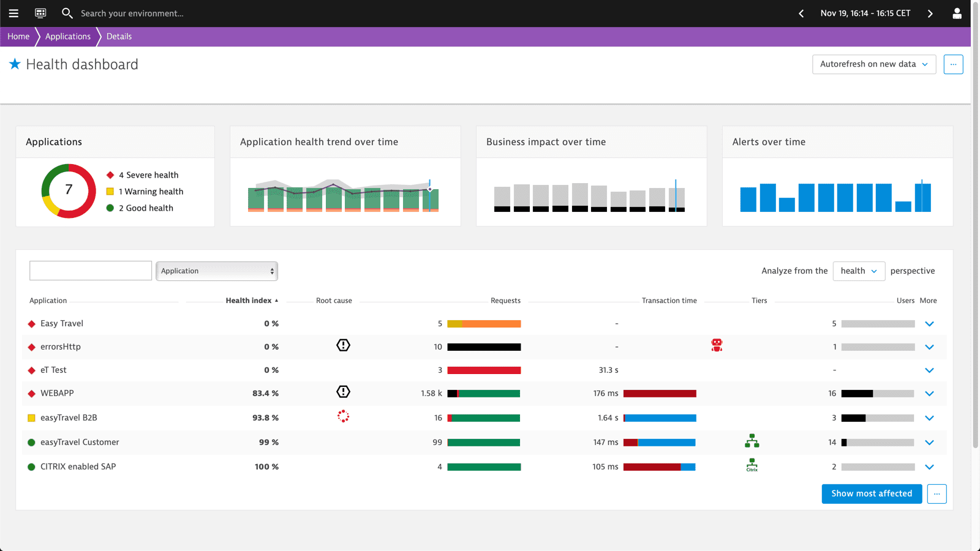The height and width of the screenshot is (551, 980).
Task: Navigate to the Applications breadcrumb
Action: click(67, 36)
